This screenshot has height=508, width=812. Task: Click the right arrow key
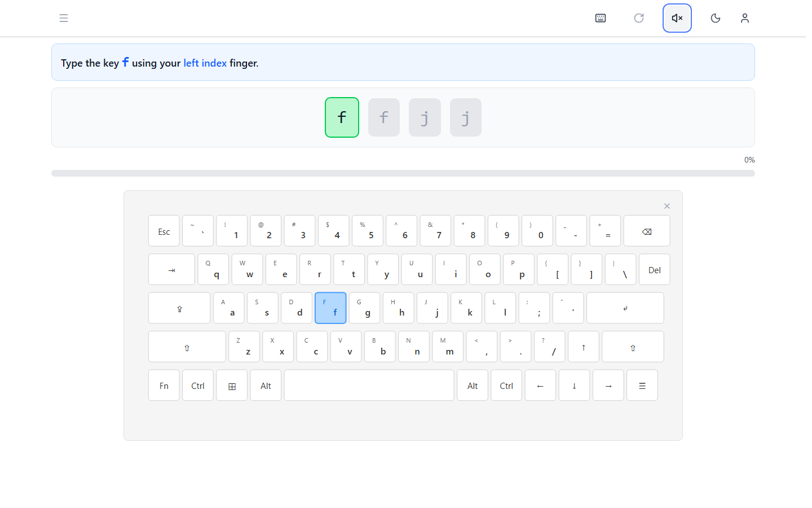coord(608,386)
